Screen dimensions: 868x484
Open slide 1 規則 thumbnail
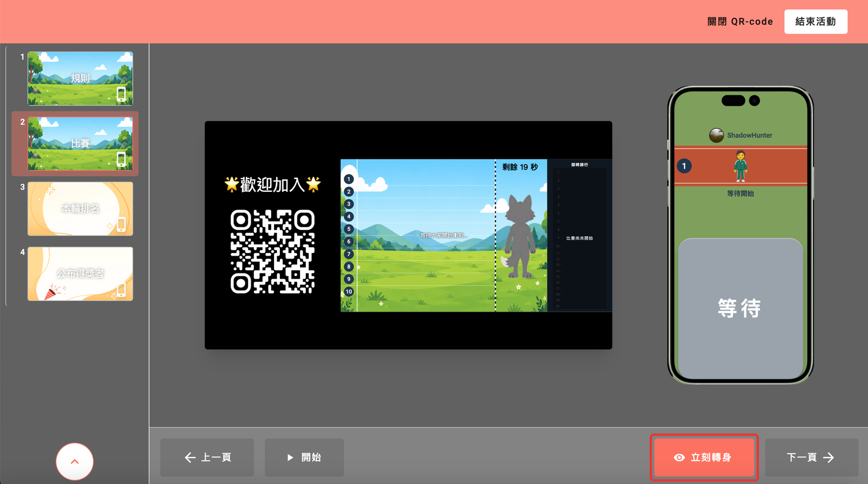pyautogui.click(x=80, y=79)
